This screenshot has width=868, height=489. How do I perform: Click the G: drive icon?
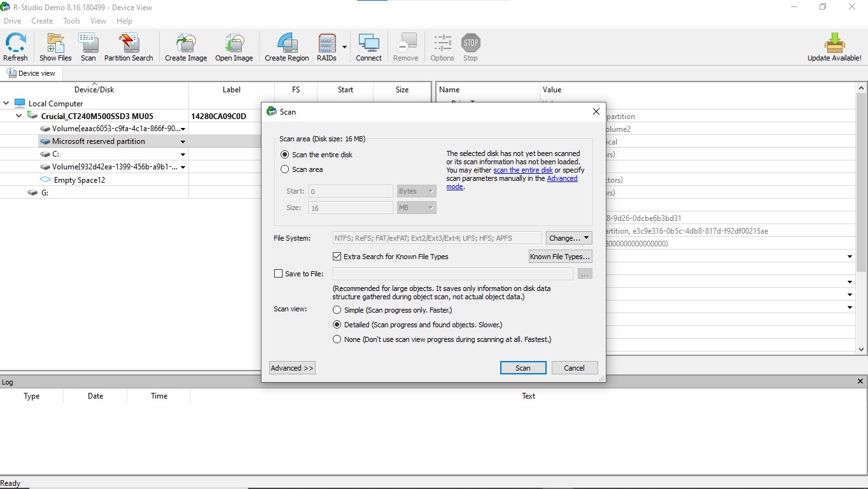coord(32,192)
